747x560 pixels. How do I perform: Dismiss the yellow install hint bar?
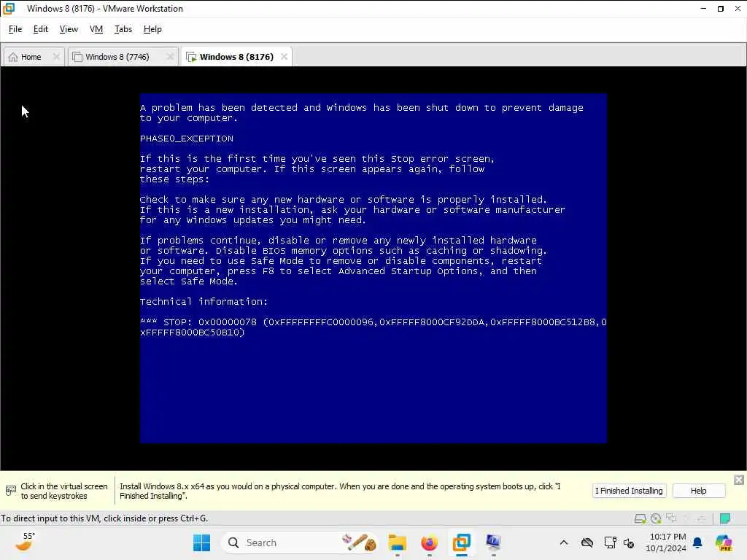pos(738,480)
